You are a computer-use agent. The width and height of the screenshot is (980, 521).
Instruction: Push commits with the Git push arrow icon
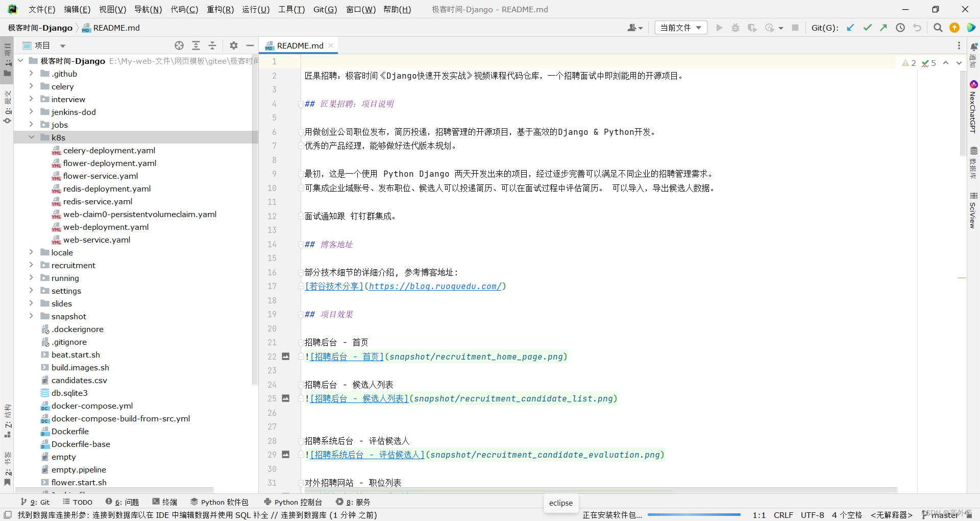[884, 28]
